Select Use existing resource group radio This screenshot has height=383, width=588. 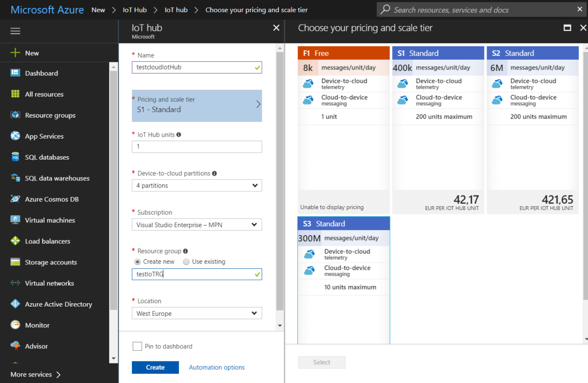pyautogui.click(x=186, y=262)
